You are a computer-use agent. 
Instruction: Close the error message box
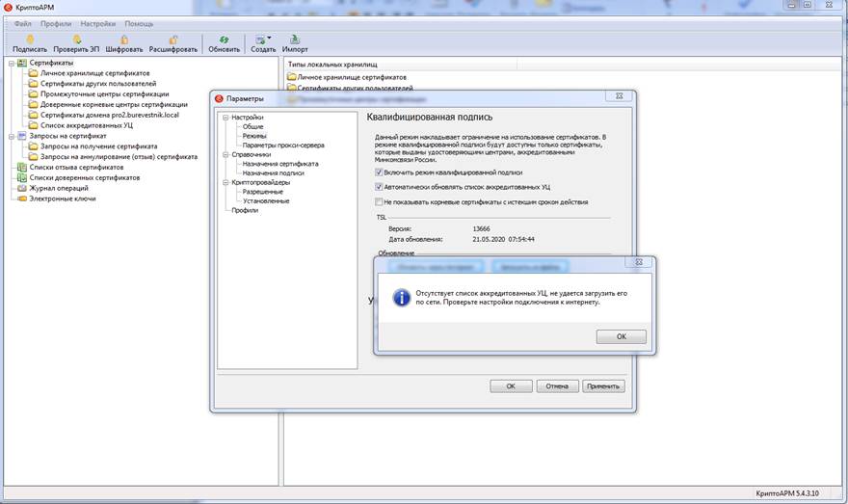point(639,262)
